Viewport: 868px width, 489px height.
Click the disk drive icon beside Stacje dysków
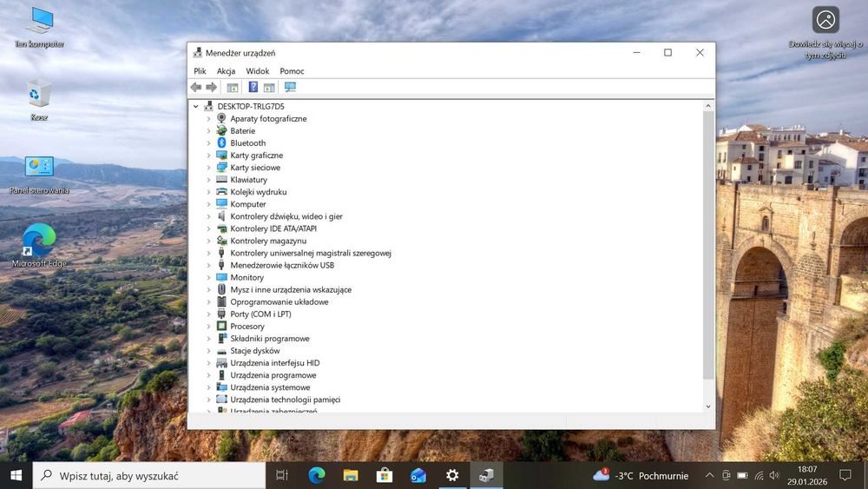[221, 351]
